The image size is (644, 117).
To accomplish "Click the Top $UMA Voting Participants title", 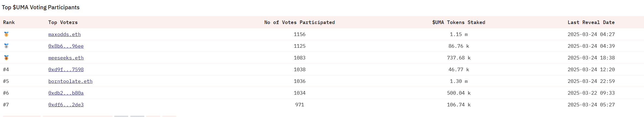I will tap(41, 7).
